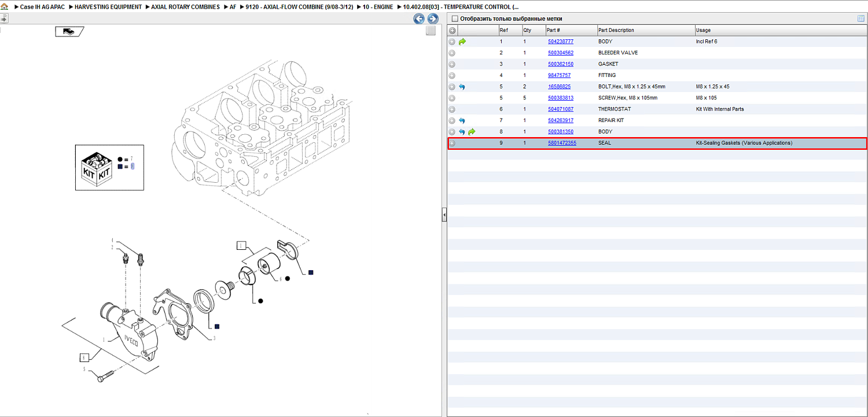Open part number 504238777 link
Viewport: 868px width, 417px height.
pos(561,42)
